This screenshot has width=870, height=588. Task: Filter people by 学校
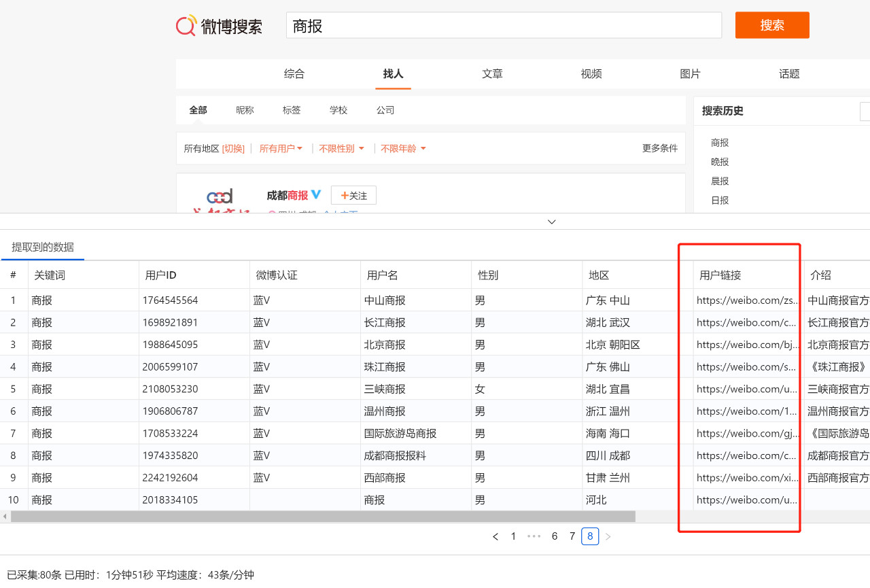[338, 110]
